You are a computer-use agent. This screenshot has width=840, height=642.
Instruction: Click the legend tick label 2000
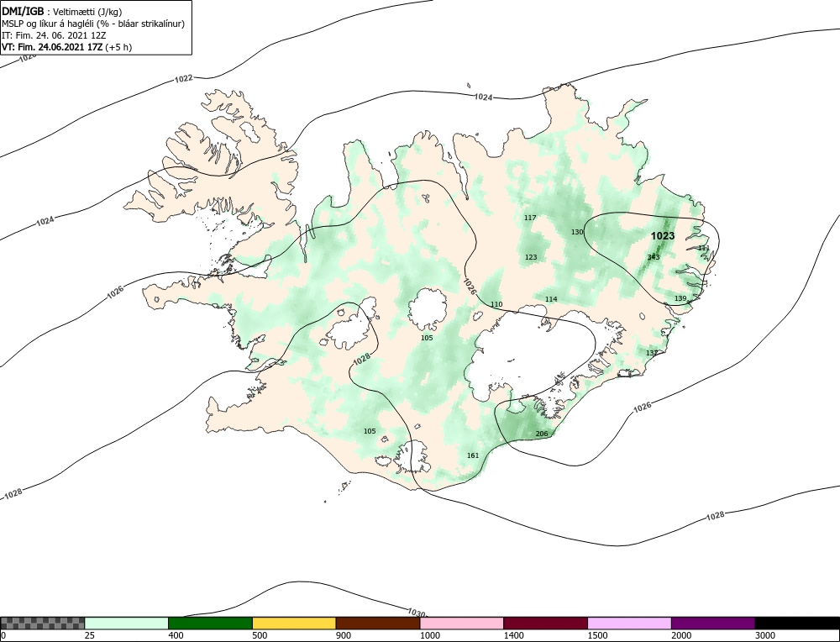[681, 636]
